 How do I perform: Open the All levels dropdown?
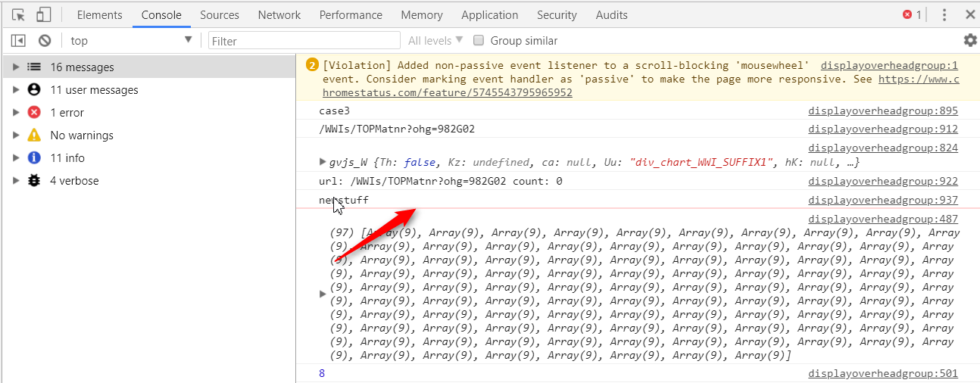435,41
